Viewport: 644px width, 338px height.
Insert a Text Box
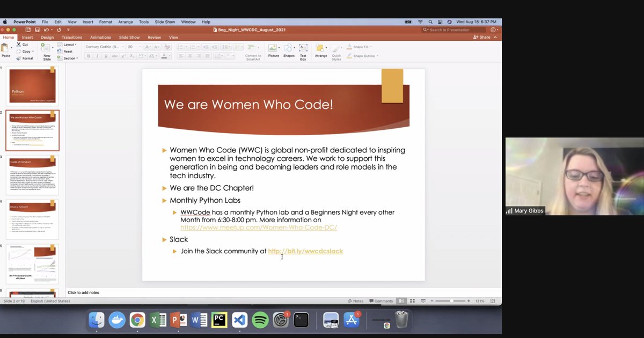pos(303,52)
